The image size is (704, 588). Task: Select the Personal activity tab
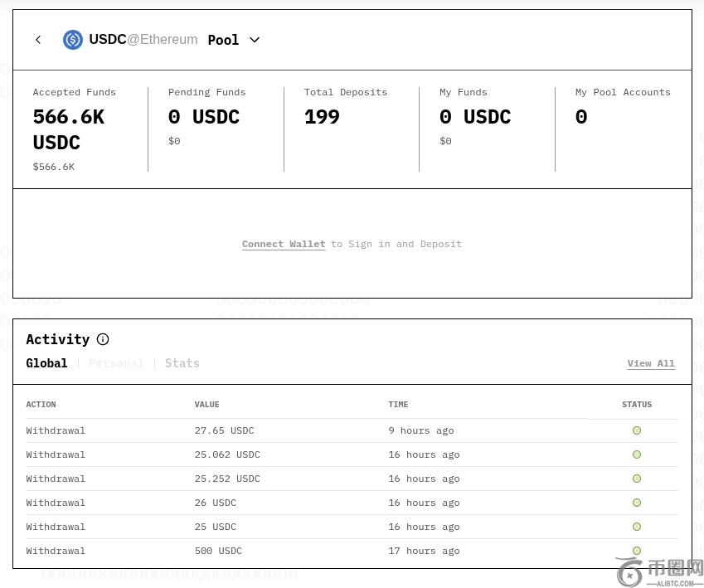pos(116,363)
